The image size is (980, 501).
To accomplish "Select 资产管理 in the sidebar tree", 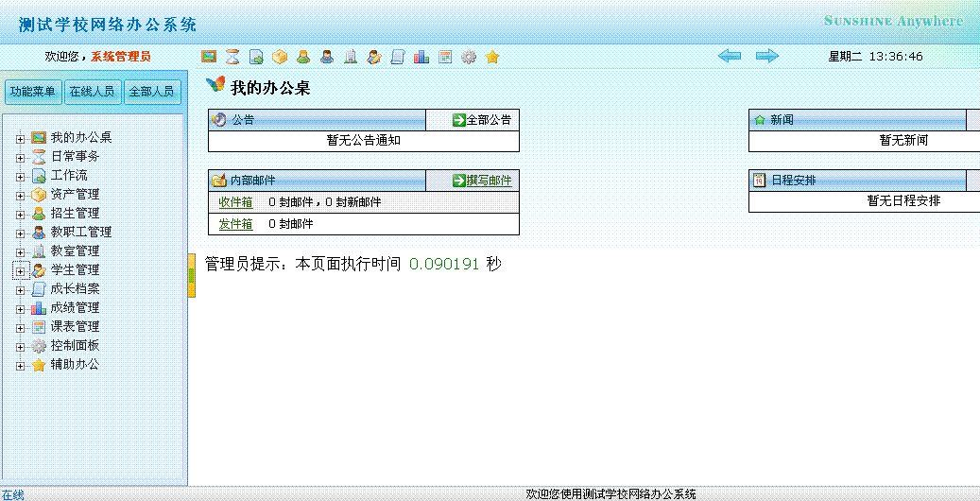I will (x=75, y=195).
